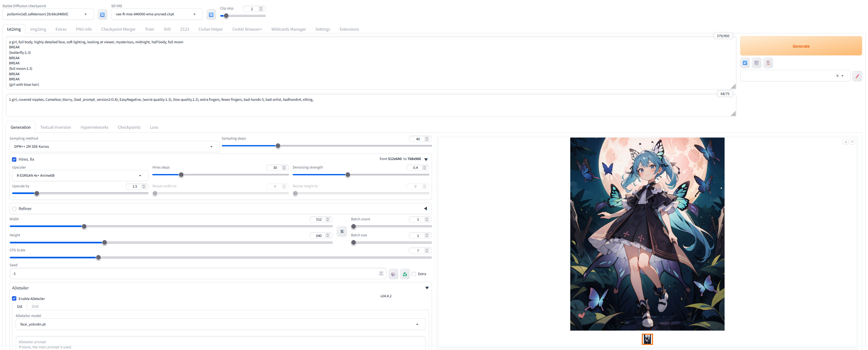Adjust the Upscale by spinner arrows
The width and height of the screenshot is (868, 350).
pos(144,187)
